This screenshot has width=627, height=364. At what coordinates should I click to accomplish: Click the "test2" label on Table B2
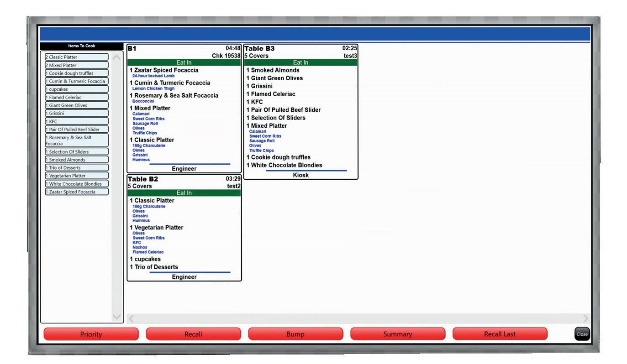pyautogui.click(x=233, y=186)
